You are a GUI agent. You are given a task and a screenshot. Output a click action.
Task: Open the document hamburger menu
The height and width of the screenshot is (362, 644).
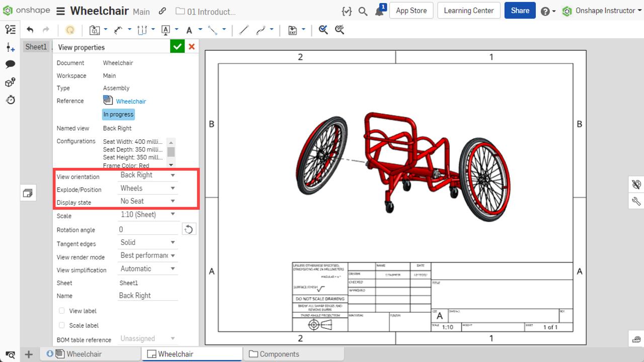[60, 11]
